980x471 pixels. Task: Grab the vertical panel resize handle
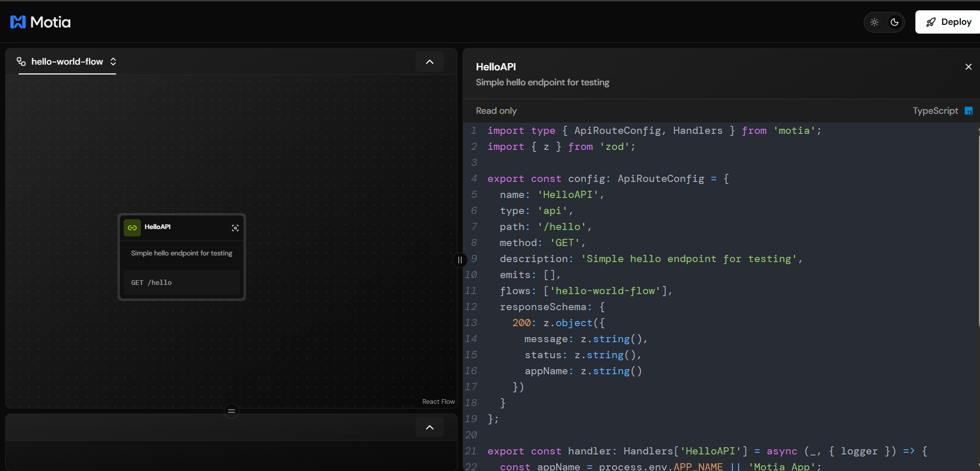(460, 260)
